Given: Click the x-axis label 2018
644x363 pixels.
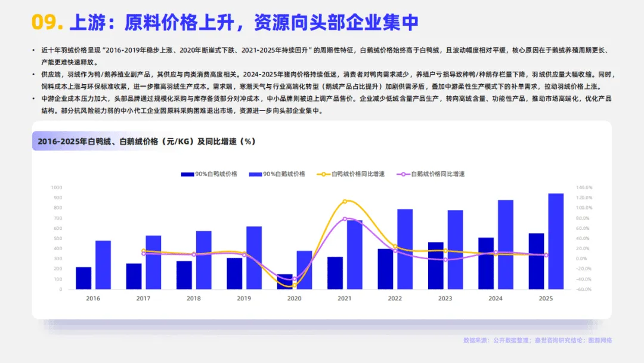Looking at the screenshot, I should click(x=193, y=299).
